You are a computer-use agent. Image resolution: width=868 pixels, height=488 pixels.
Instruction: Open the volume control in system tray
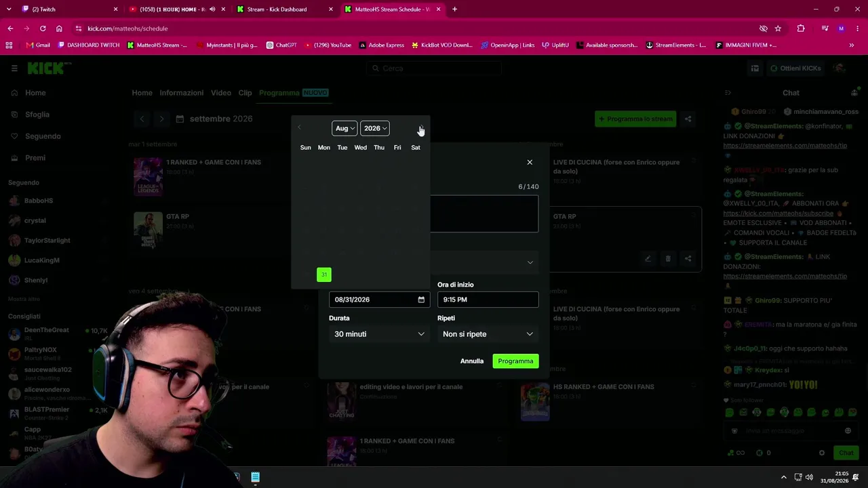coord(809,477)
